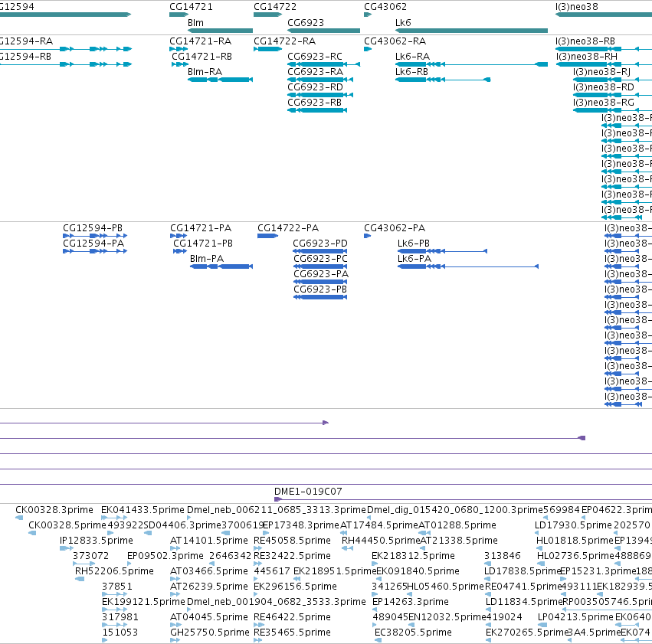
Task: Select the Blm gene bar
Action: point(220,31)
